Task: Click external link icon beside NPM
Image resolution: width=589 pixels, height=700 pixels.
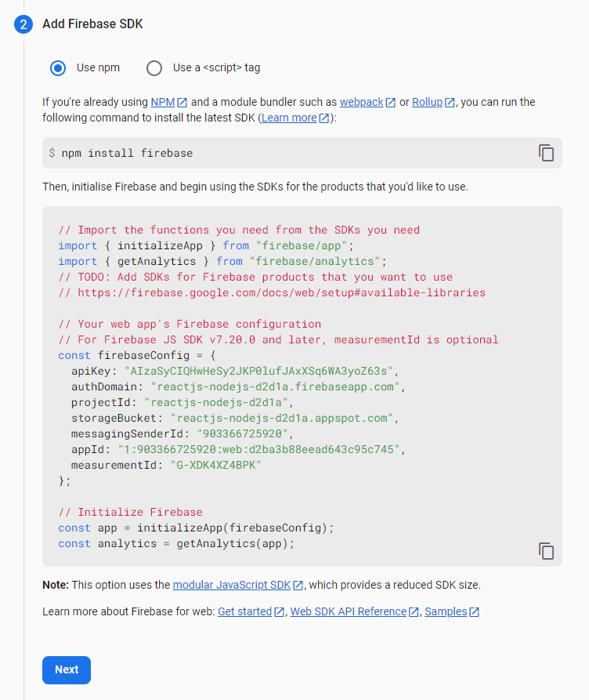Action: pos(182,103)
